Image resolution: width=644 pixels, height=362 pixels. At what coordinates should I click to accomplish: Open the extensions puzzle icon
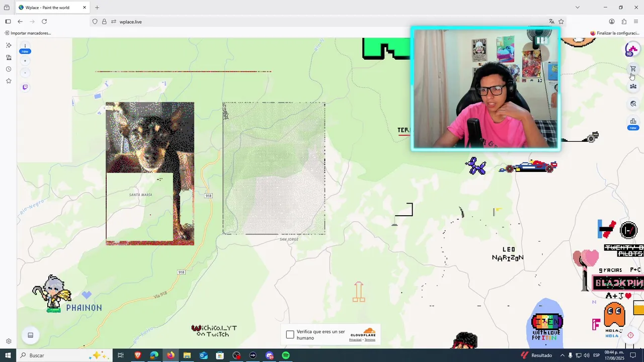pyautogui.click(x=624, y=22)
